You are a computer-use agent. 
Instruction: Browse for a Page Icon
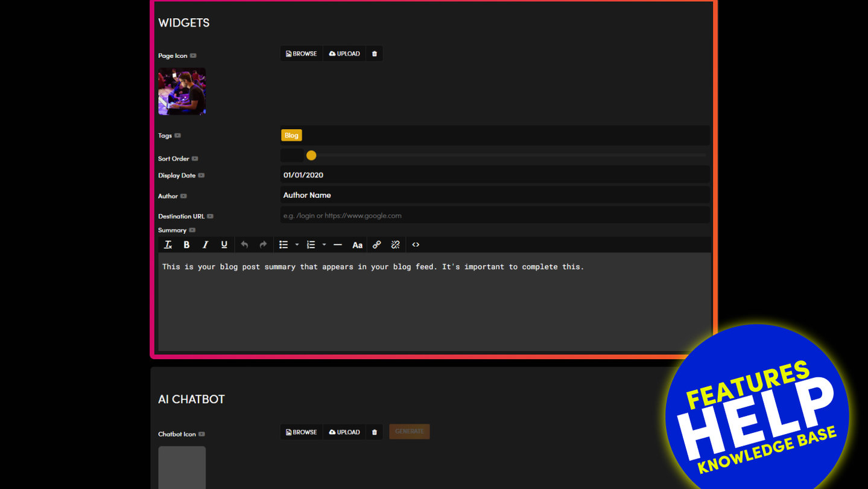click(302, 54)
